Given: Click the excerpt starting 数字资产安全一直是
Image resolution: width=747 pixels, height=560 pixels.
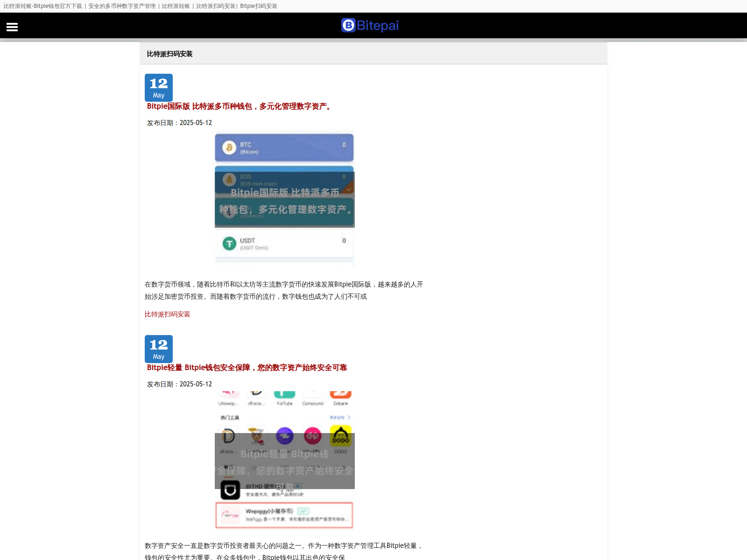Looking at the screenshot, I should [284, 551].
